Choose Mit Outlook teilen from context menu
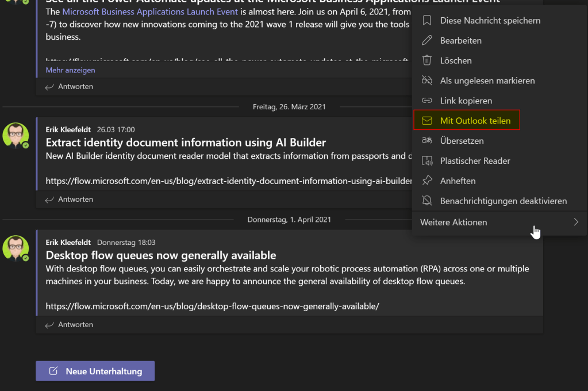588x391 pixels. 475,121
